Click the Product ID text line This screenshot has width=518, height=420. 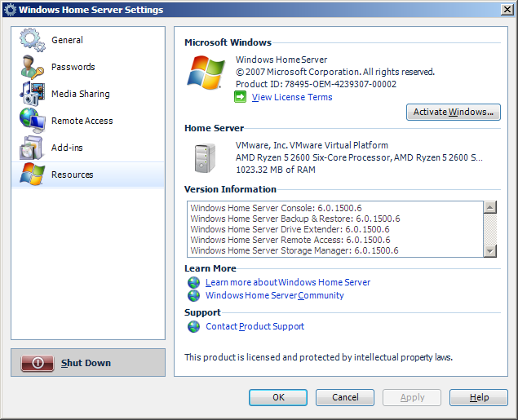(x=316, y=84)
